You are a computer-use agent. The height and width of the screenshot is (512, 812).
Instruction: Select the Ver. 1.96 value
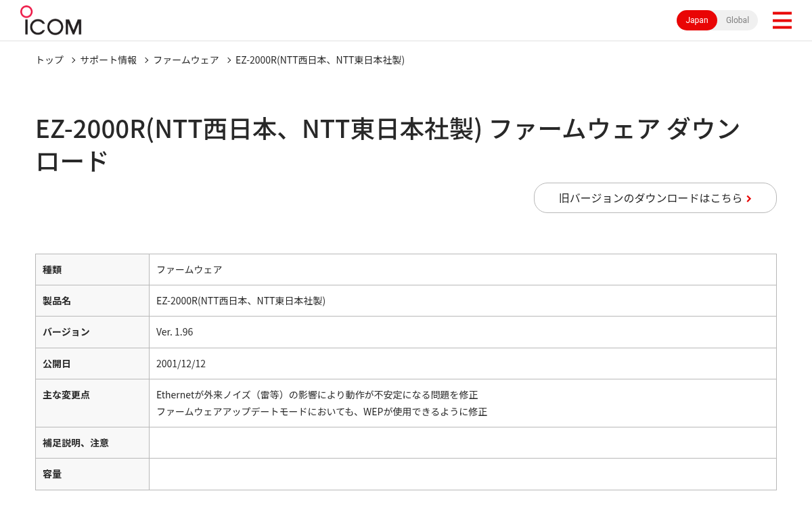coord(175,332)
